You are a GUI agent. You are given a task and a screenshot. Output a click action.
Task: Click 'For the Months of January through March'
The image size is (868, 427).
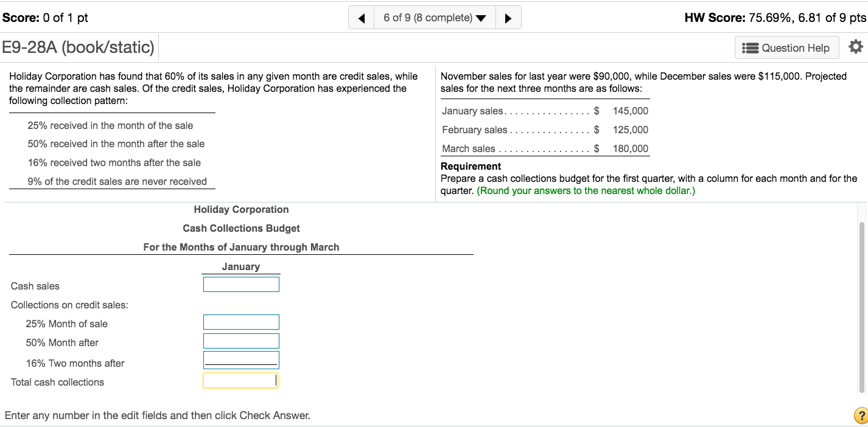pyautogui.click(x=241, y=247)
